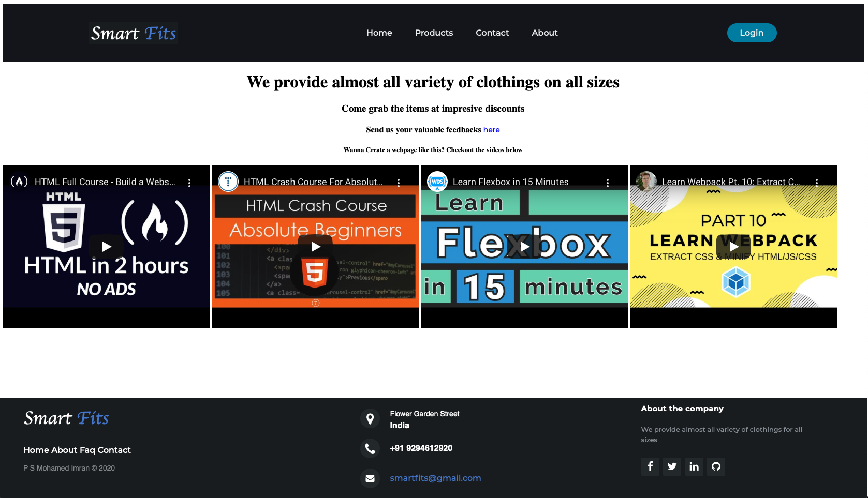Open the LinkedIn social icon
Viewport: 868px width, 498px height.
coord(694,466)
